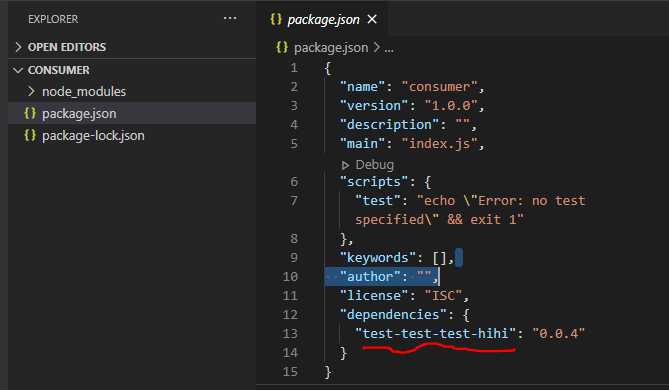Click the "test-test-test-hihi" dependency name
Screen dimensions: 669x390
435,334
